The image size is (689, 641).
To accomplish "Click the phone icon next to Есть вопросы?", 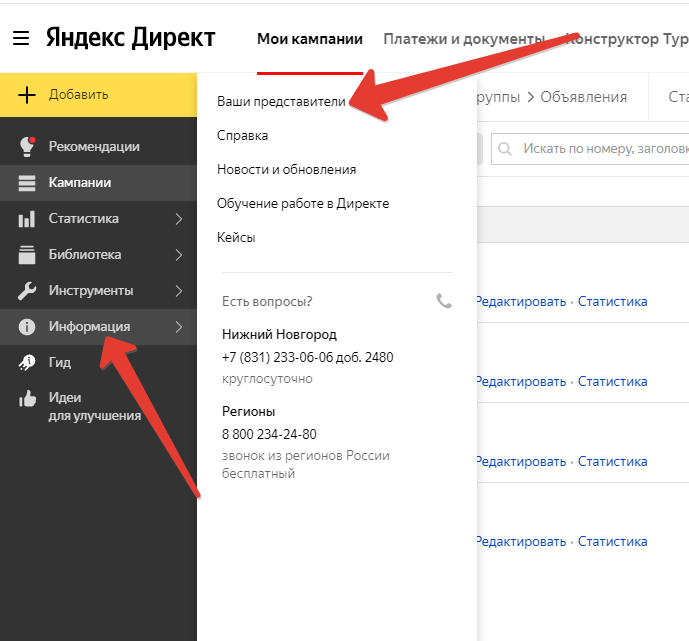I will point(444,301).
